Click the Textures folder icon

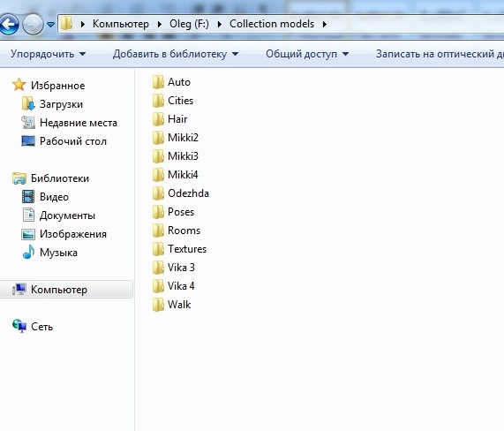(158, 249)
